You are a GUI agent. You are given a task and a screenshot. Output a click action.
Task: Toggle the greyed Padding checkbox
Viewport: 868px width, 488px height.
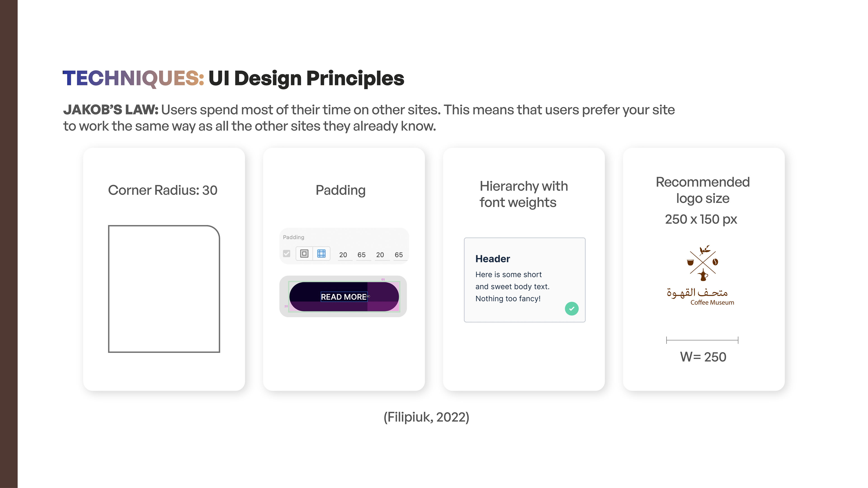tap(287, 253)
